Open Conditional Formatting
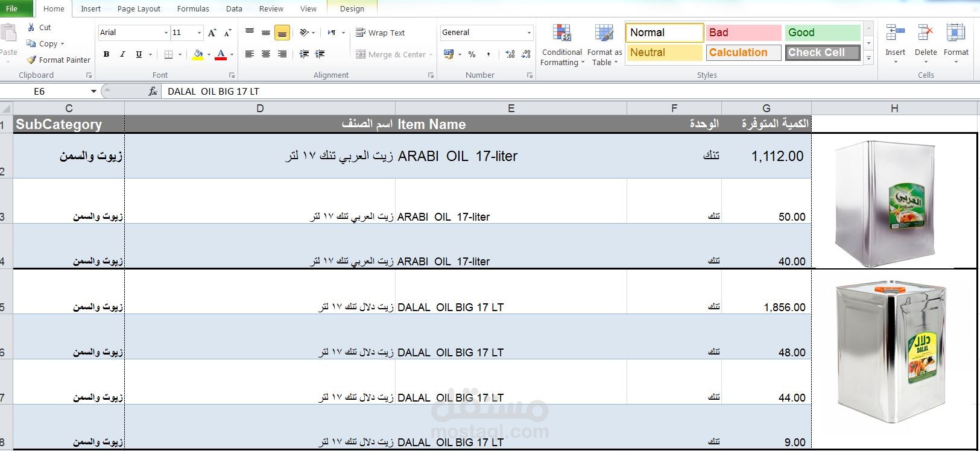980x451 pixels. (x=562, y=45)
